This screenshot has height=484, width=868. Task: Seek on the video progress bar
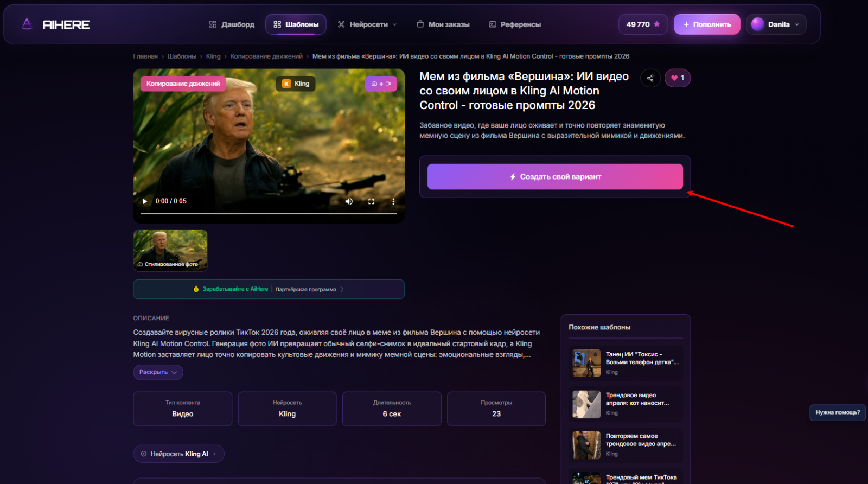point(269,213)
